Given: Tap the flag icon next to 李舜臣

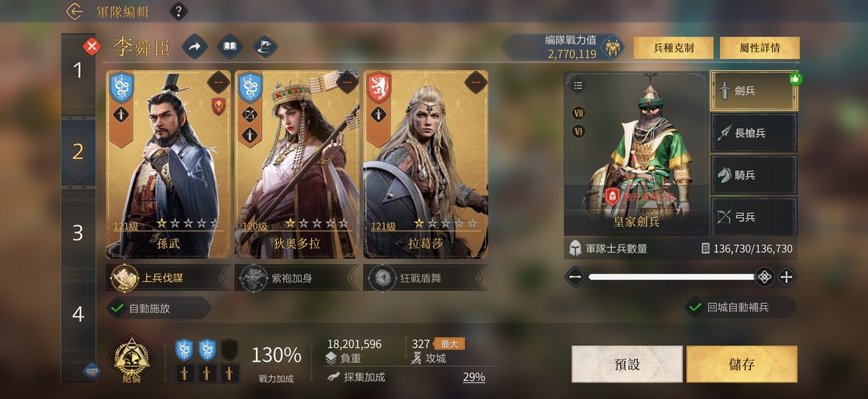Looking at the screenshot, I should pyautogui.click(x=265, y=47).
